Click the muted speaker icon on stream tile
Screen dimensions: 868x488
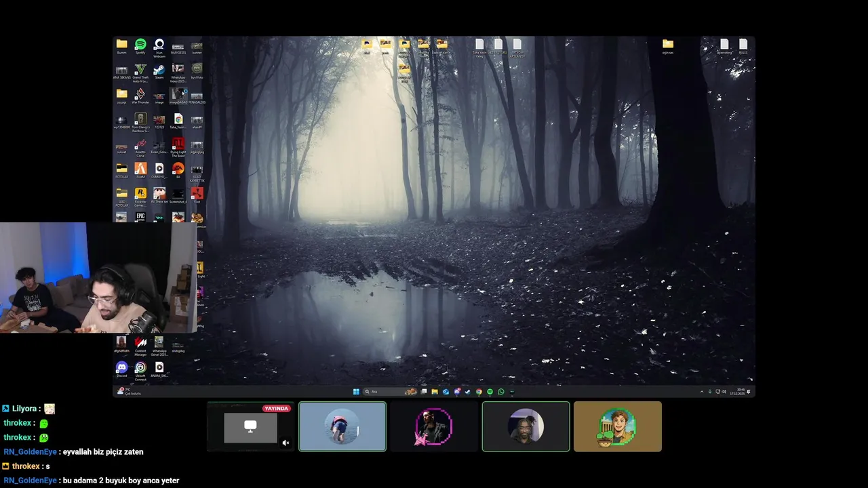[285, 443]
